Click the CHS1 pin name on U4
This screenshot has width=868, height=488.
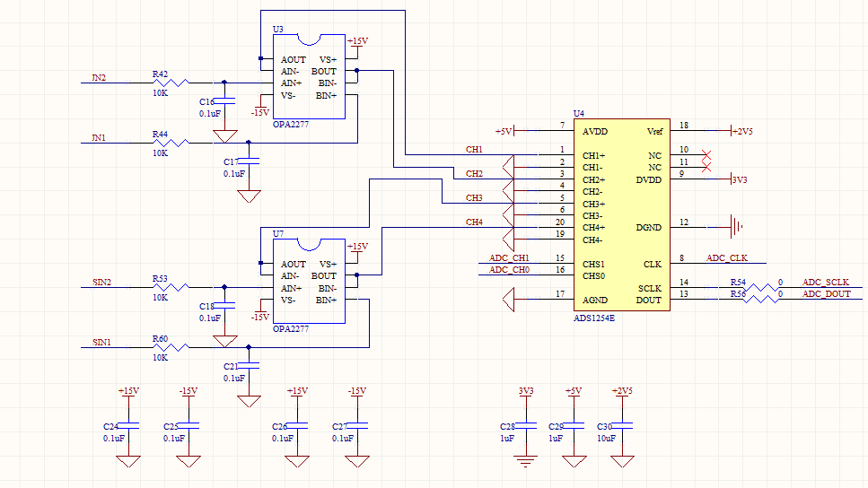593,265
